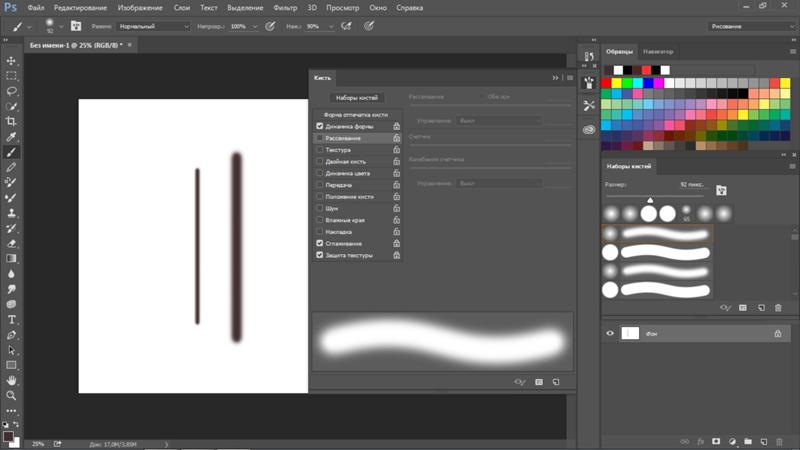Uncheck the Динамика формы checkbox

click(319, 126)
